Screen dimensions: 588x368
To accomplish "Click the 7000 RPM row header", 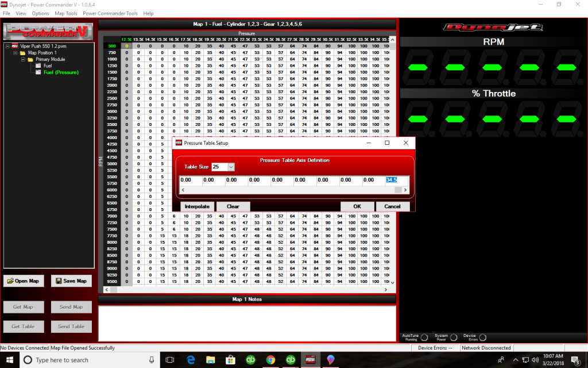I will (112, 216).
